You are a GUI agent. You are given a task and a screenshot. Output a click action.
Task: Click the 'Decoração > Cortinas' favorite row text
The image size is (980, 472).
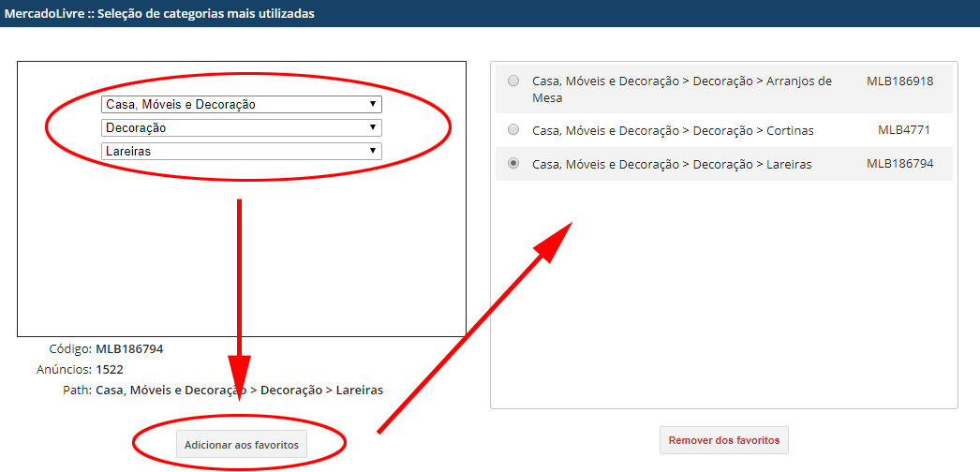(x=673, y=130)
